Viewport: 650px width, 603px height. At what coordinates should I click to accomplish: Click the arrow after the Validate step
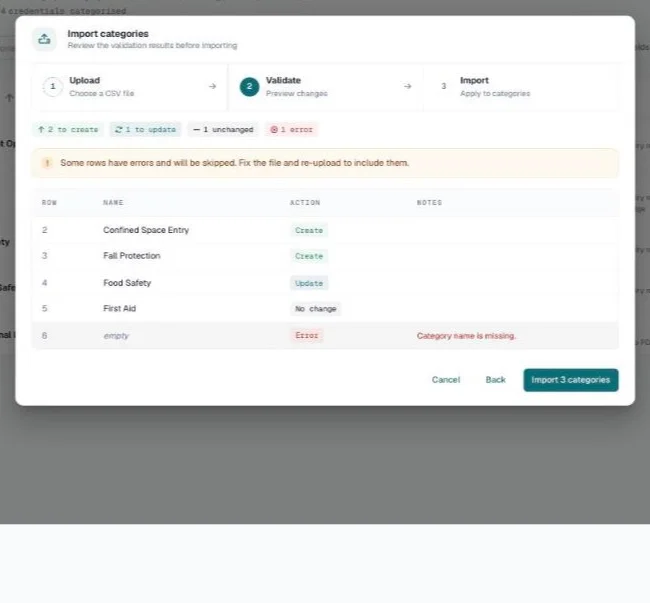click(407, 86)
